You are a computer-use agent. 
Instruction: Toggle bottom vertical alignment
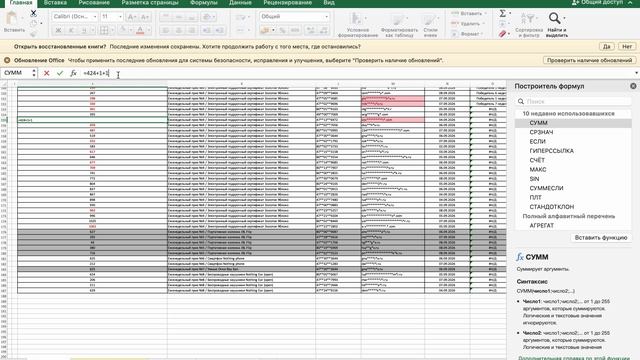[192, 17]
